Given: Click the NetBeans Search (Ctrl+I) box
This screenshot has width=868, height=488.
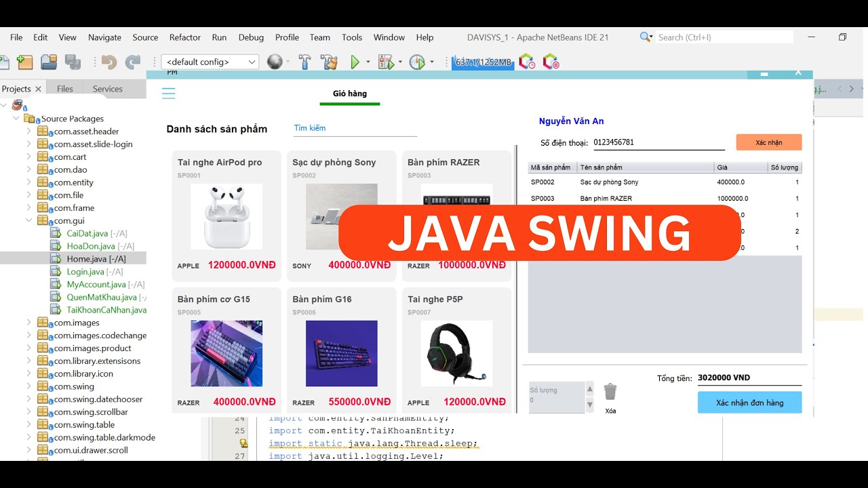Looking at the screenshot, I should pos(724,37).
